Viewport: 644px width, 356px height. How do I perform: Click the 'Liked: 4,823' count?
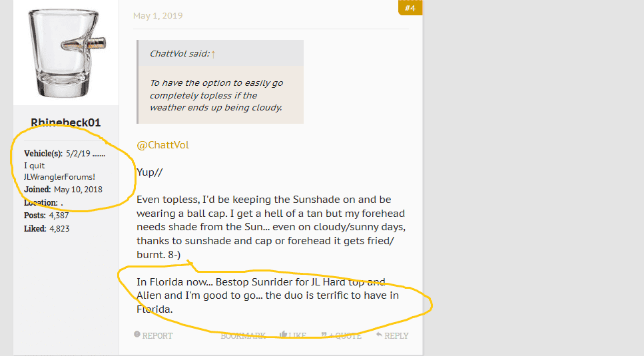(47, 228)
